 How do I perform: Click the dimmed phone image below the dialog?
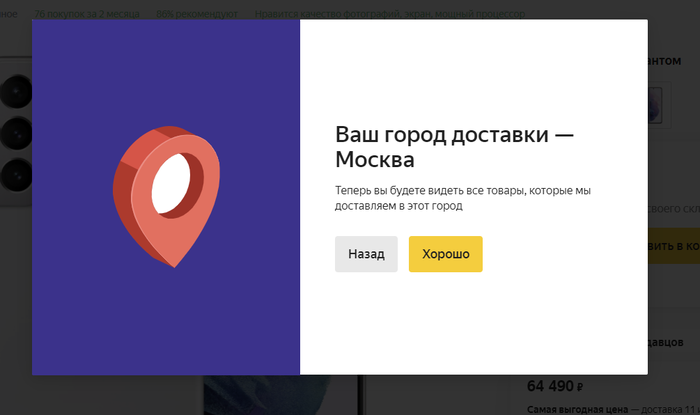(268, 395)
